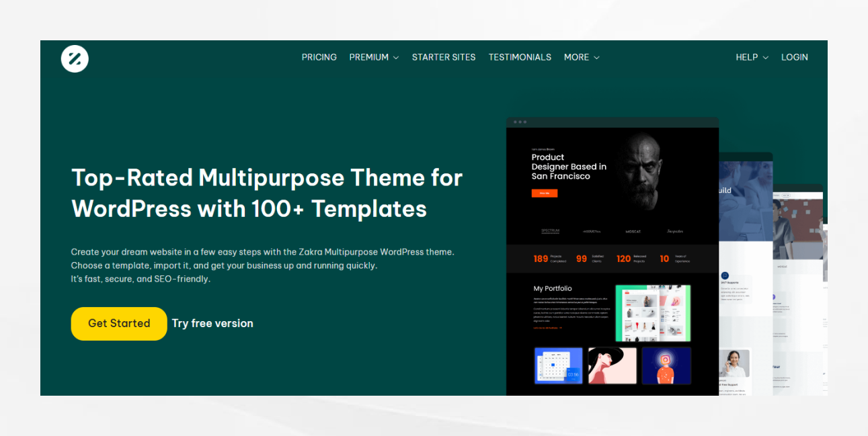Click the Moscat brand logo in preview
868x436 pixels.
[633, 231]
